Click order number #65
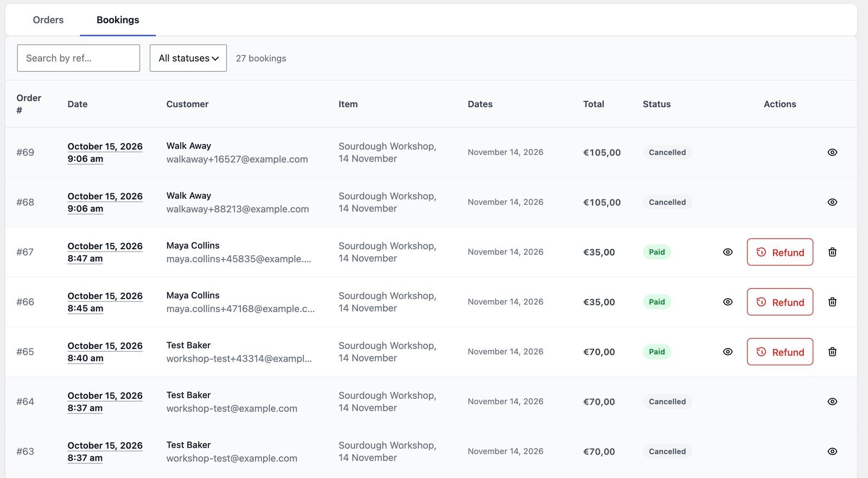 tap(25, 352)
